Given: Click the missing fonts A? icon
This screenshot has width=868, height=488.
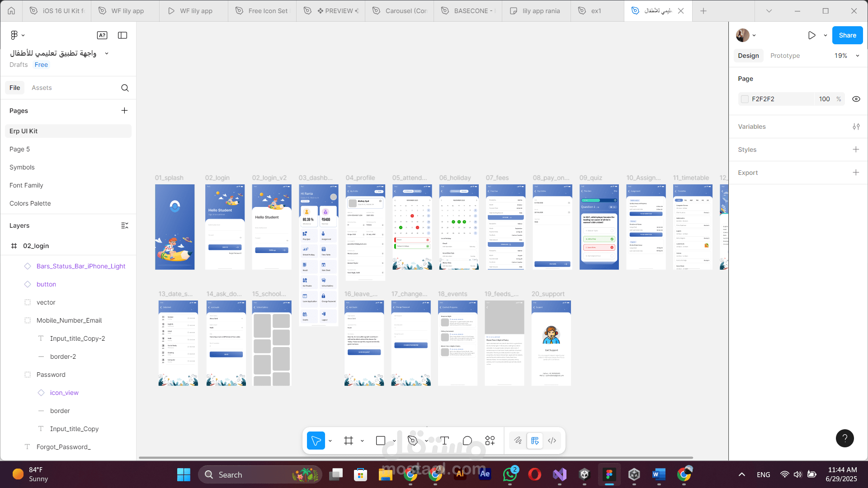Looking at the screenshot, I should pyautogui.click(x=102, y=35).
